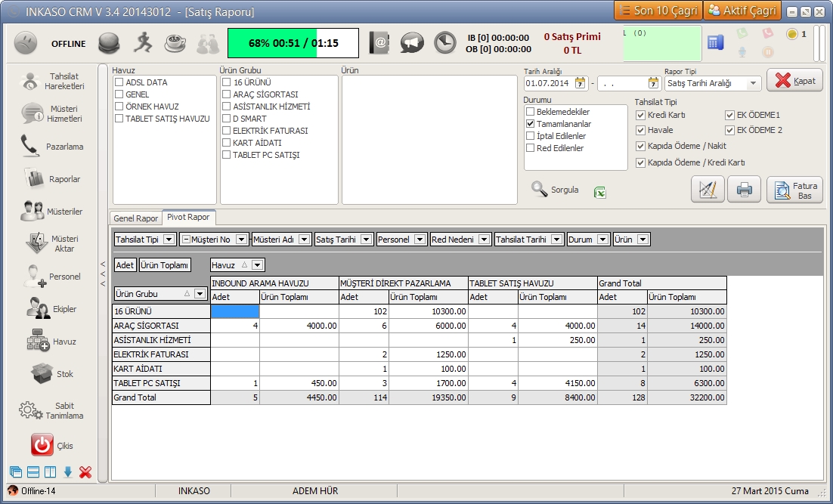Open the Havuz column field dropdown

pyautogui.click(x=258, y=265)
